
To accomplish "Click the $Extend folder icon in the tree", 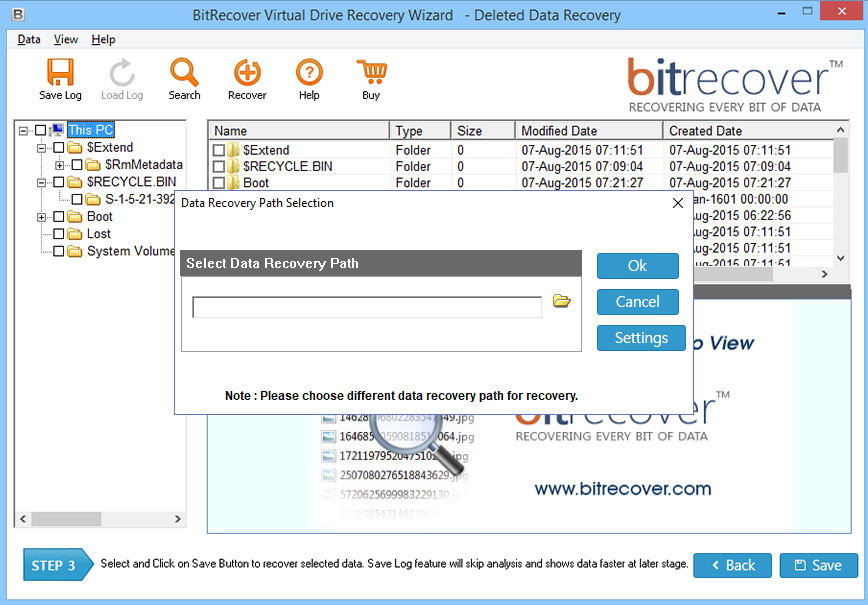I will point(75,148).
